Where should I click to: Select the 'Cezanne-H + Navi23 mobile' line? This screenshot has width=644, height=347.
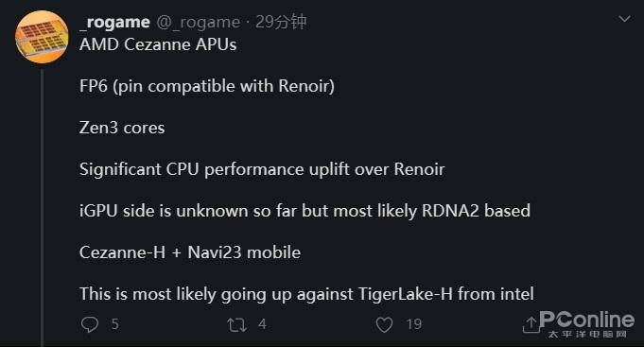[x=190, y=252]
